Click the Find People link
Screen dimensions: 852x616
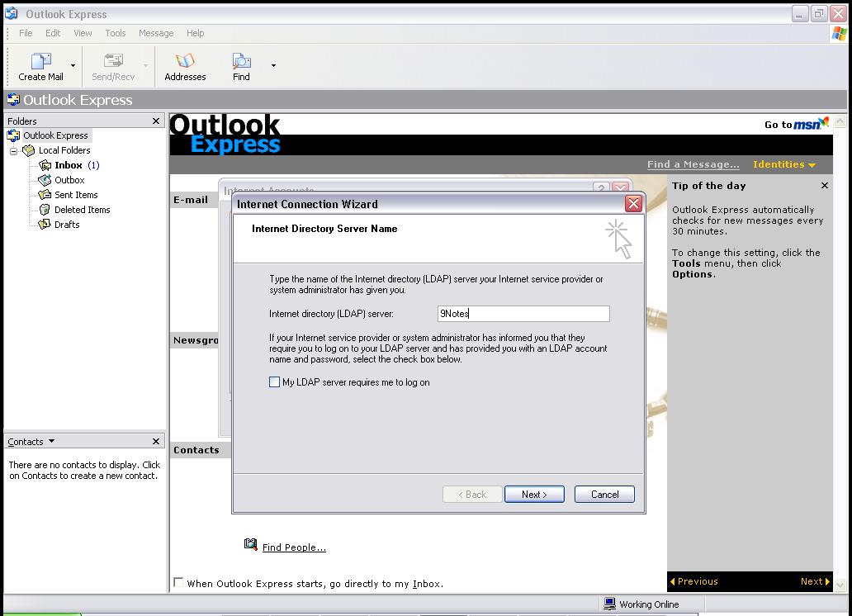click(294, 547)
